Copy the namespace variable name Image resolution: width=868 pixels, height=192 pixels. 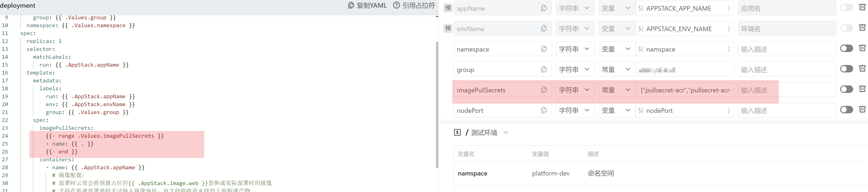click(544, 49)
